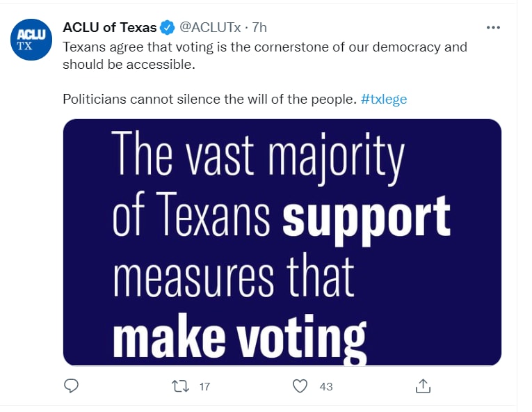This screenshot has width=532, height=412.
Task: Open the three-dot More options menu
Action: [x=493, y=28]
